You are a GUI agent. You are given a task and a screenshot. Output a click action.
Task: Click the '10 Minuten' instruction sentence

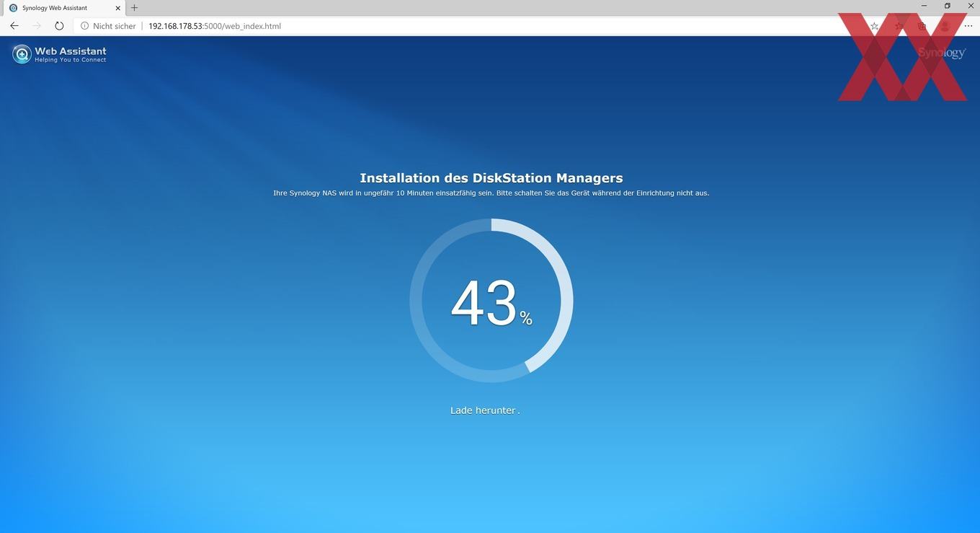[491, 193]
